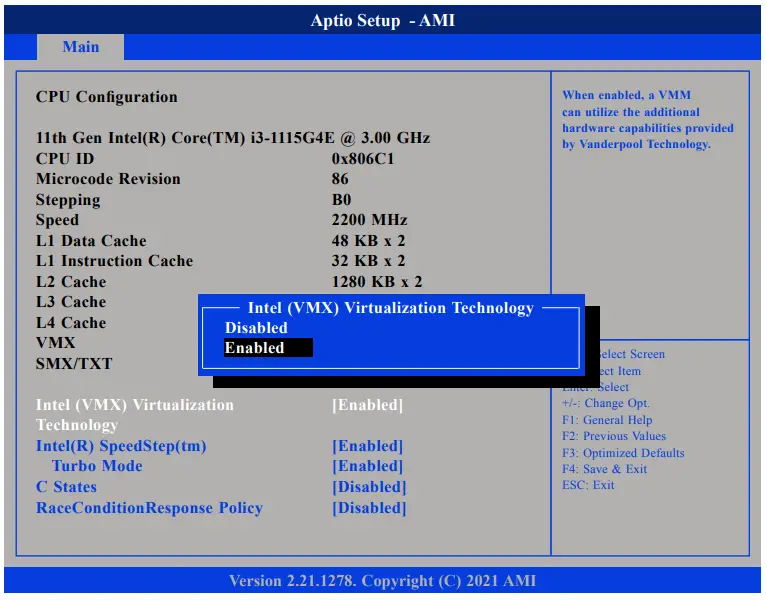767x600 pixels.
Task: Click the L3 Cache label
Action: tap(71, 302)
